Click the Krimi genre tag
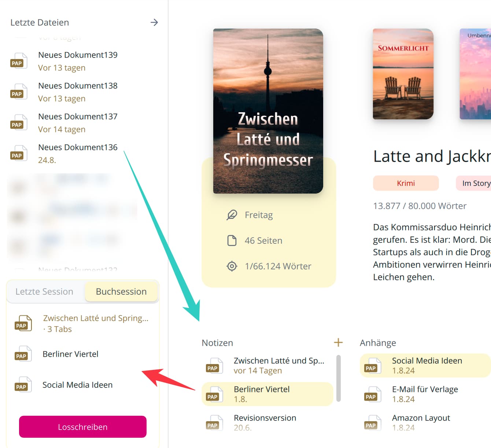 [x=406, y=183]
